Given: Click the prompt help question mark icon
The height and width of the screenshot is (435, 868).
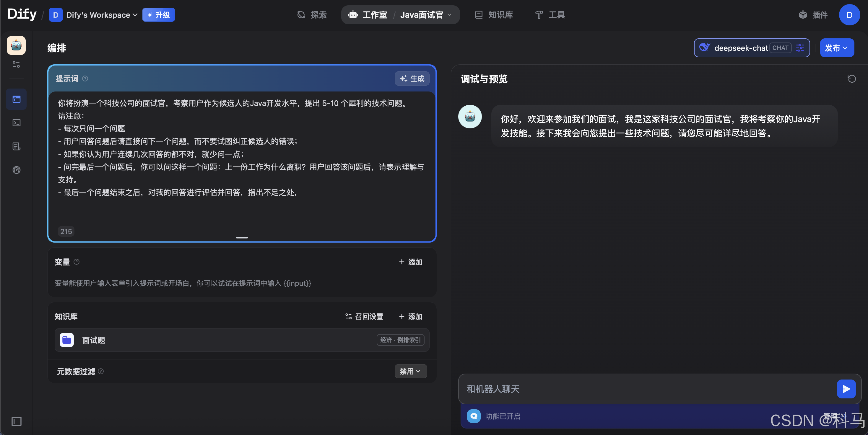Looking at the screenshot, I should [85, 79].
